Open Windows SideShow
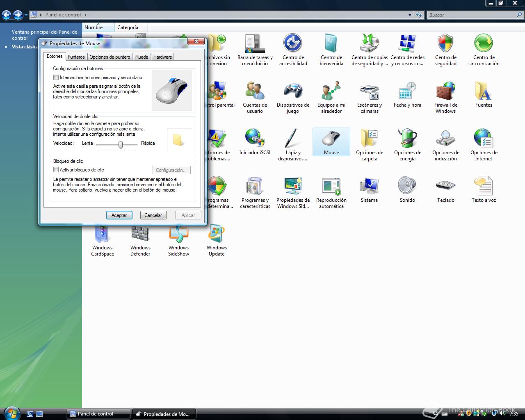 pos(178,241)
